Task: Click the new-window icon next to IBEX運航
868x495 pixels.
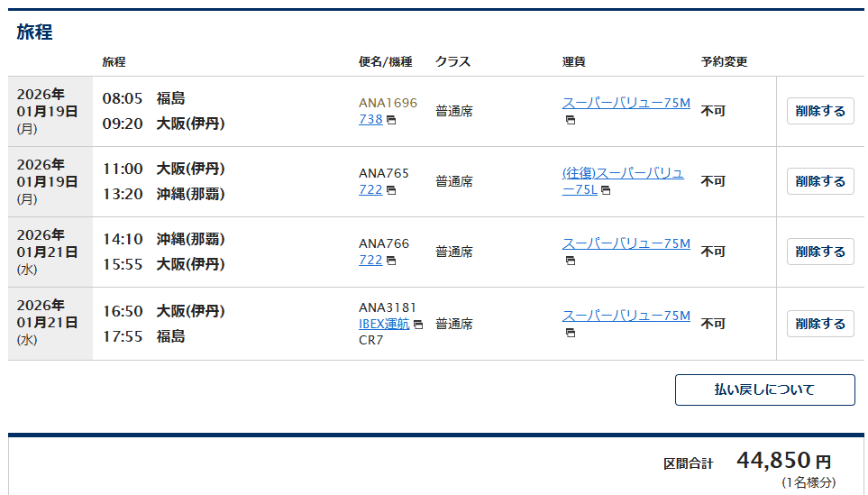Action: click(x=418, y=325)
